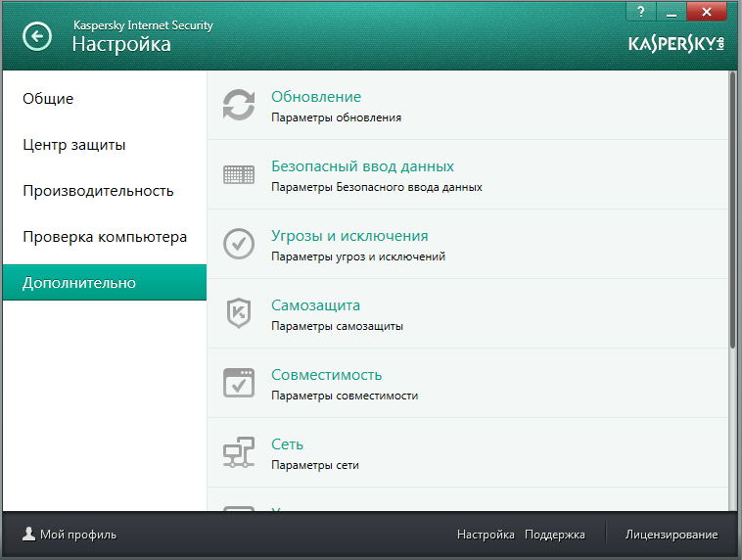Screen dimensions: 742x560
Task: Click the Kaspersky logo
Action: (676, 44)
